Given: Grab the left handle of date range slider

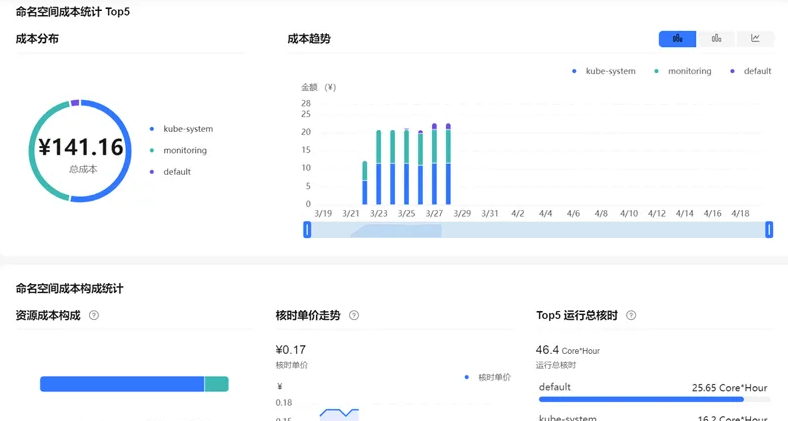Looking at the screenshot, I should pyautogui.click(x=307, y=230).
